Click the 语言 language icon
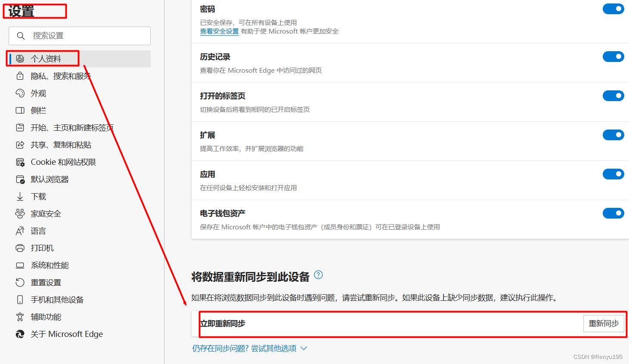This screenshot has width=629, height=364. pyautogui.click(x=20, y=231)
